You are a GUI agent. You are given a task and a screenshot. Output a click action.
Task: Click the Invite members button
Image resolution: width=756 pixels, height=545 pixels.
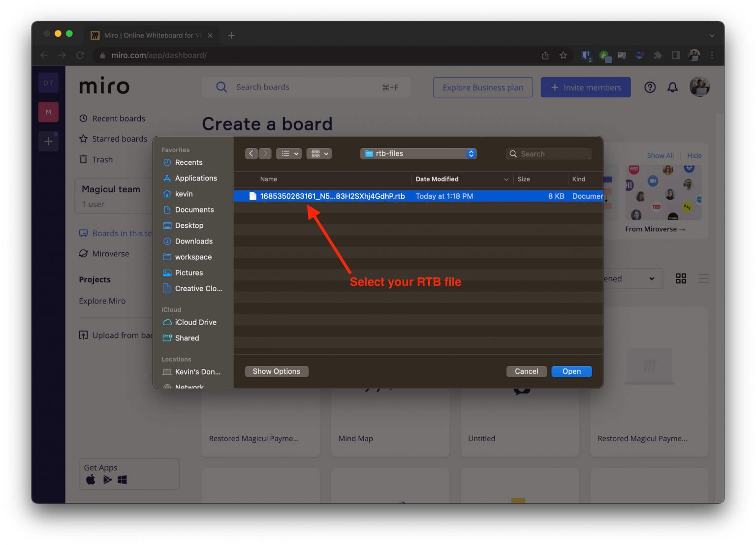(x=586, y=87)
